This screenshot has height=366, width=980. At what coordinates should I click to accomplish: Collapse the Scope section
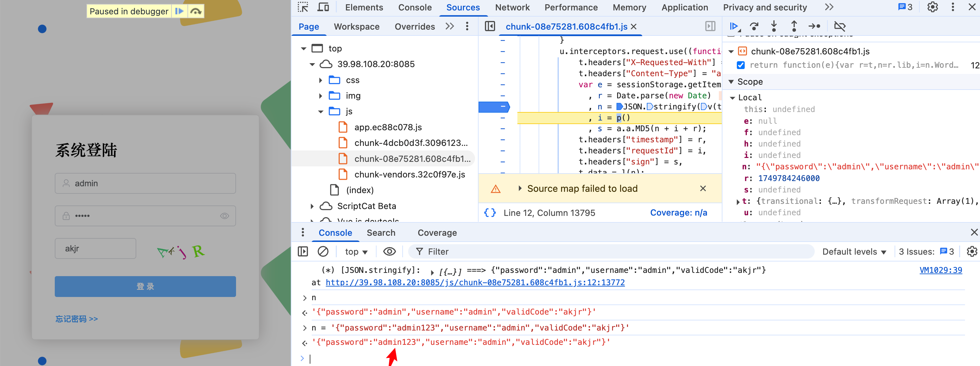(x=731, y=82)
